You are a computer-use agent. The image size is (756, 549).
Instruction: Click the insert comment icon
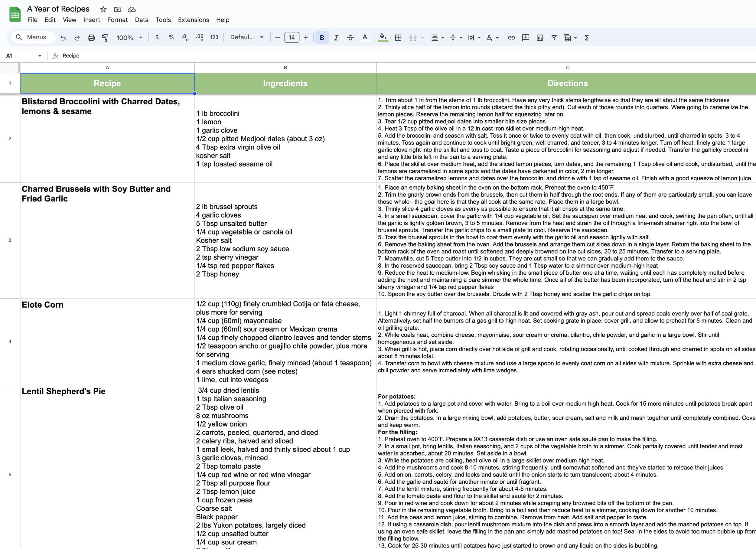525,38
